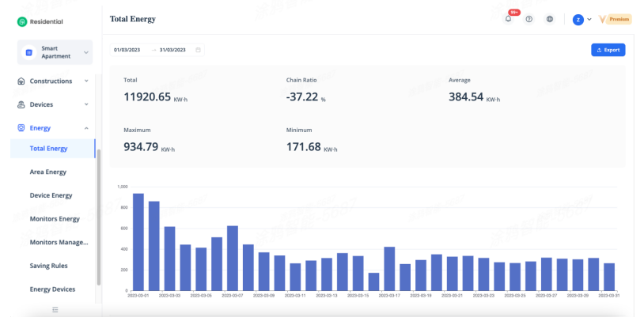Open the notifications bell icon

coord(508,19)
